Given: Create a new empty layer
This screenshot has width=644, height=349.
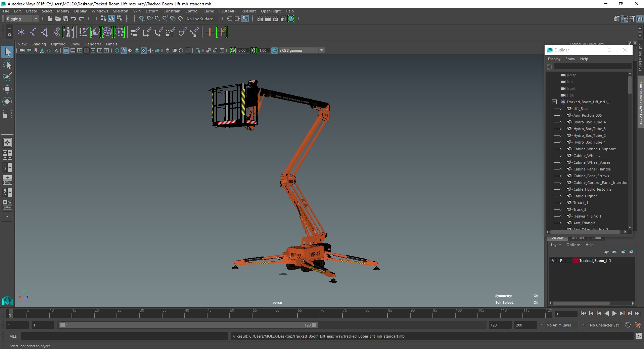Looking at the screenshot, I should coord(623,252).
